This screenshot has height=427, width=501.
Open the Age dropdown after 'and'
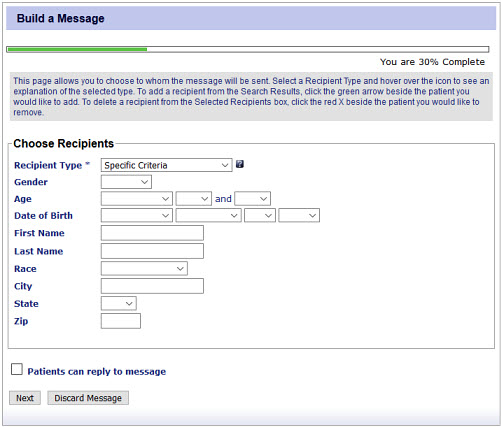[x=252, y=199]
